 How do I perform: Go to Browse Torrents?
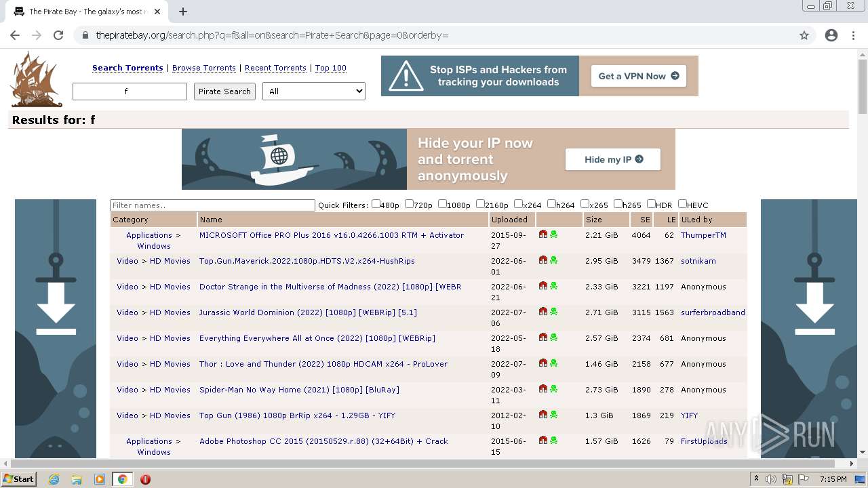[x=204, y=68]
